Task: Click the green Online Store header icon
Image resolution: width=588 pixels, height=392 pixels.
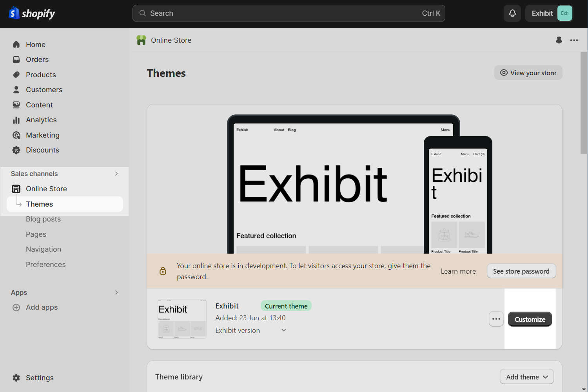Action: coord(141,40)
